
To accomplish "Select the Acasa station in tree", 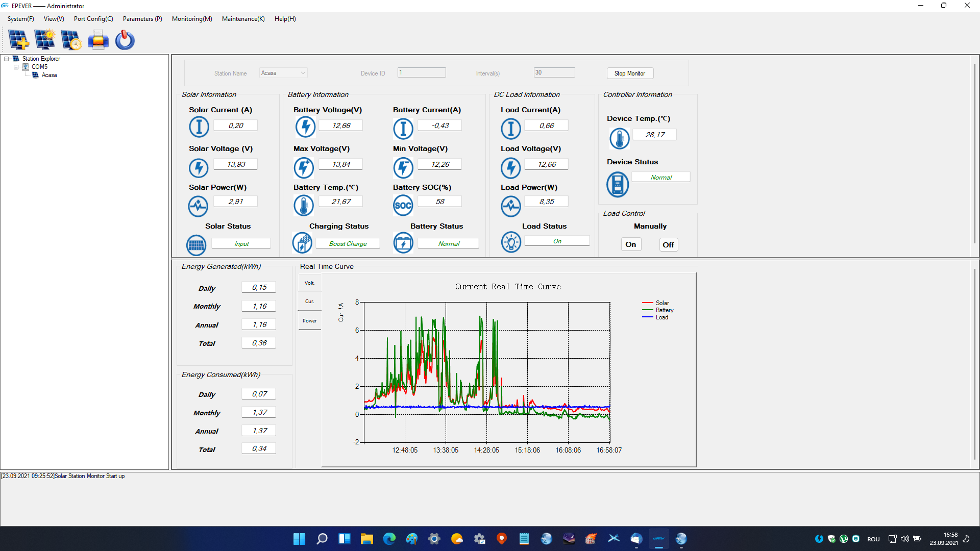I will 49,75.
